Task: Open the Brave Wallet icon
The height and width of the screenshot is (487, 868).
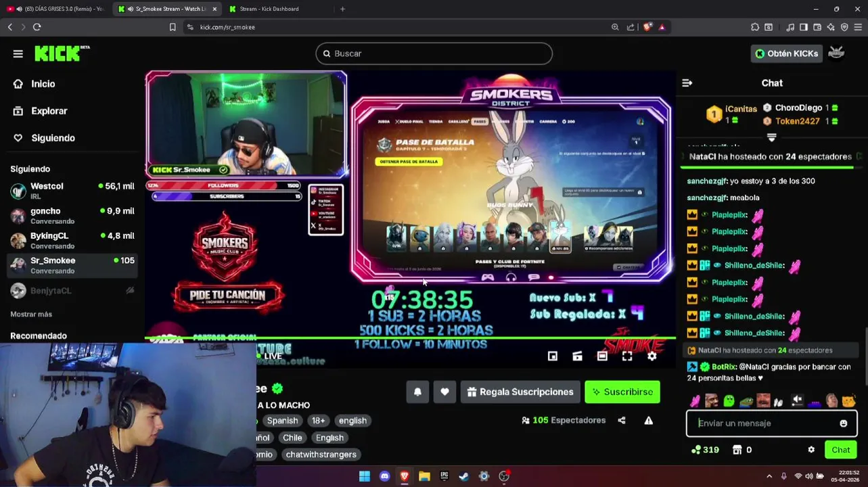Action: (x=817, y=27)
